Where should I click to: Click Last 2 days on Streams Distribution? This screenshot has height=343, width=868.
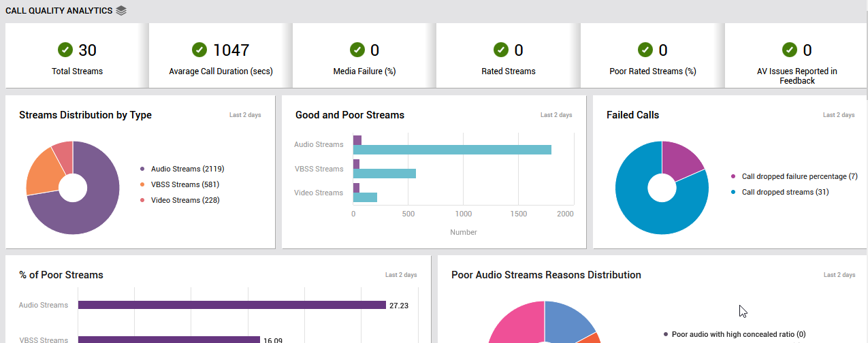pyautogui.click(x=245, y=115)
